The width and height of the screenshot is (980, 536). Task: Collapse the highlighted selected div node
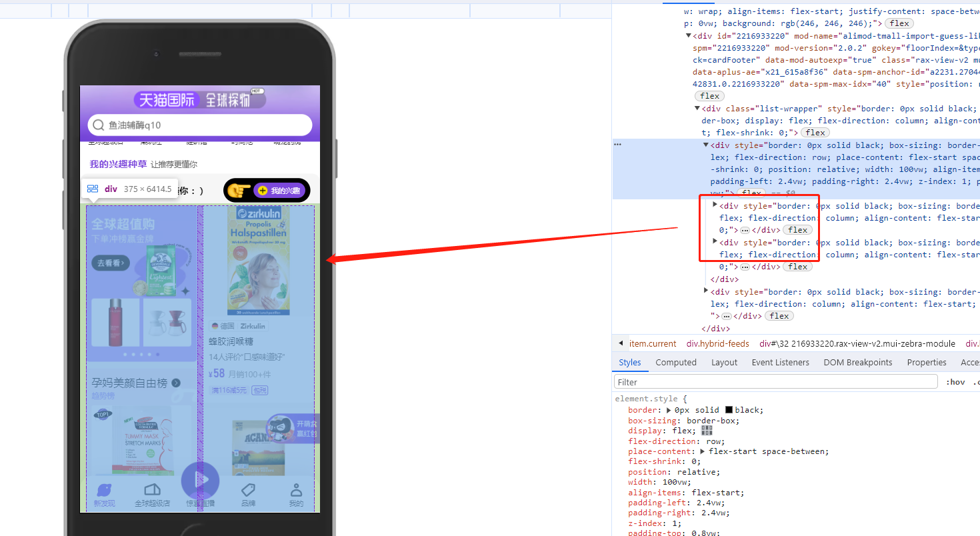click(707, 145)
